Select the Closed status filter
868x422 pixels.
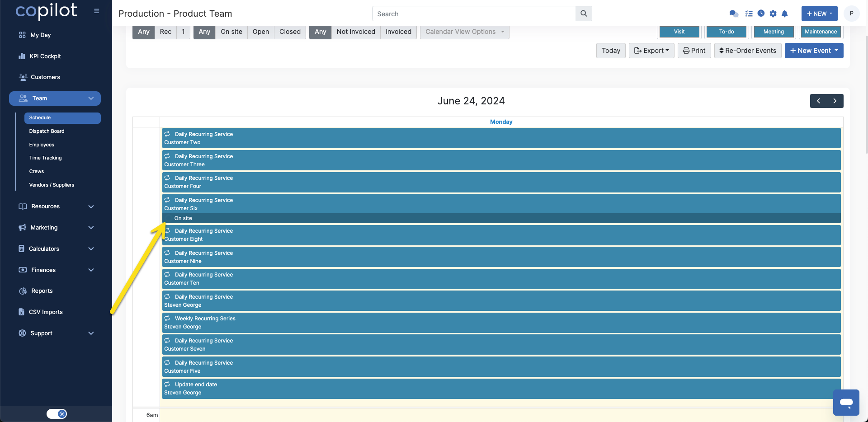(x=290, y=32)
